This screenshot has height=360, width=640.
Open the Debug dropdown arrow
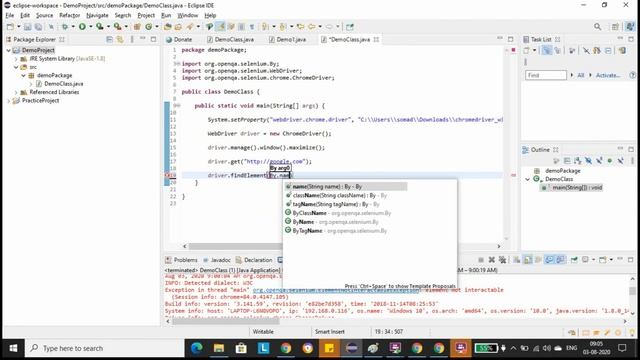(x=73, y=27)
